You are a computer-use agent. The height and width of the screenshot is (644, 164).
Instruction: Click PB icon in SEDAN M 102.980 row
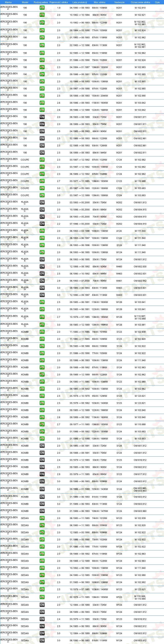pos(42,575)
